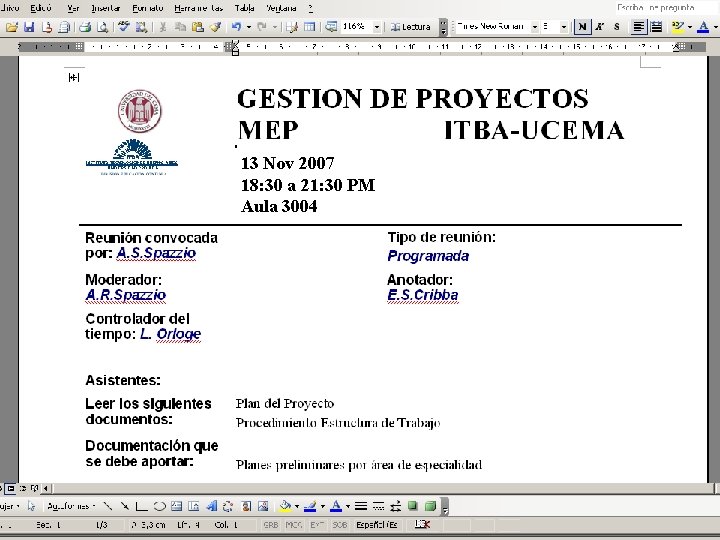Click the Line Style icon
Screen dimensions: 720x540
coord(361,506)
